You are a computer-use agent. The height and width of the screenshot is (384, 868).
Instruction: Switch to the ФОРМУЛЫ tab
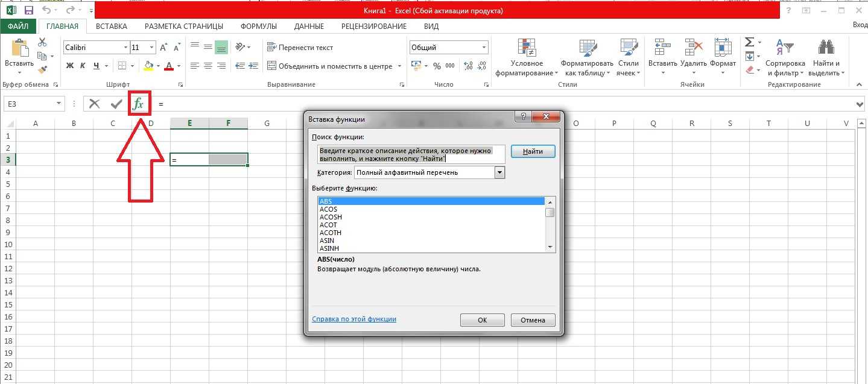(x=259, y=26)
